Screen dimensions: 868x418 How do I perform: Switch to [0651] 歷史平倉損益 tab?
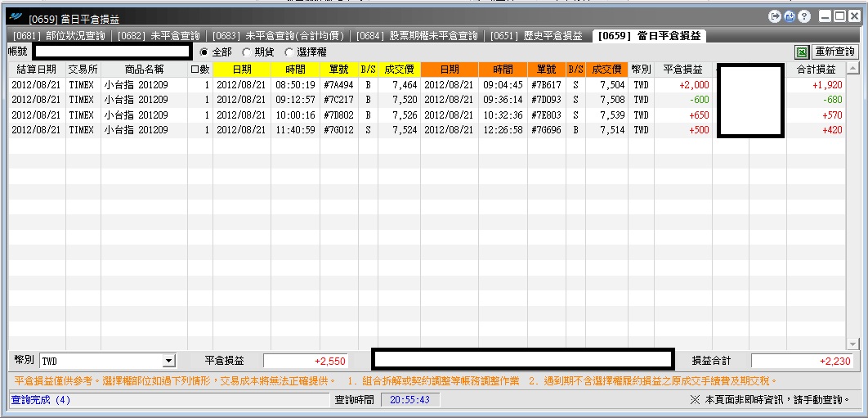pos(536,36)
